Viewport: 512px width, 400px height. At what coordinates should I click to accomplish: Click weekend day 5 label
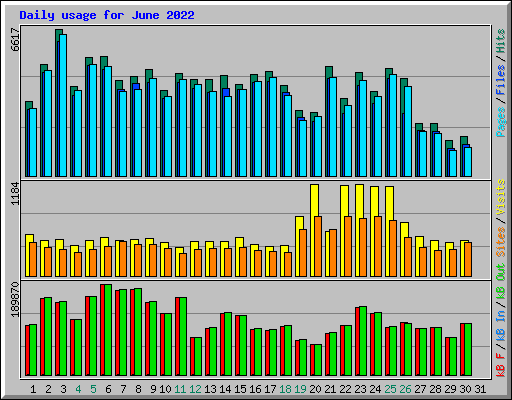[93, 389]
